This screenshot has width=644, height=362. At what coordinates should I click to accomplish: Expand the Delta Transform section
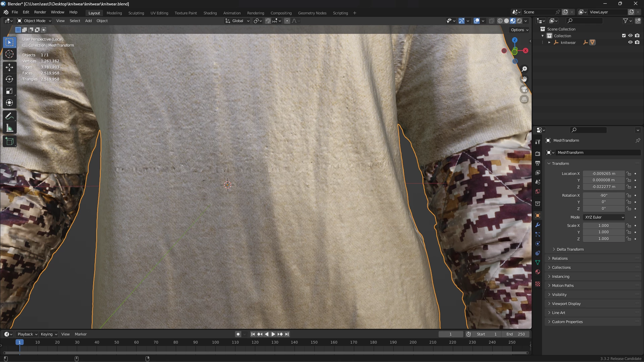(570, 249)
